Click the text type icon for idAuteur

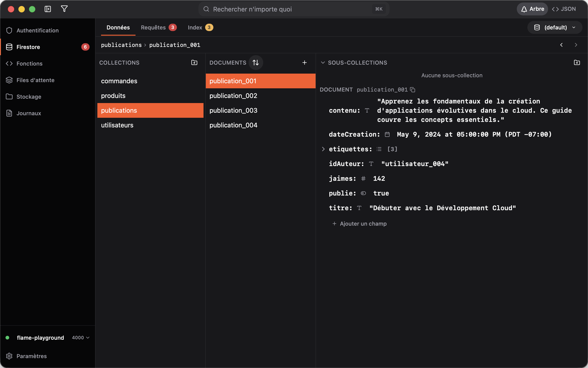[x=371, y=164]
